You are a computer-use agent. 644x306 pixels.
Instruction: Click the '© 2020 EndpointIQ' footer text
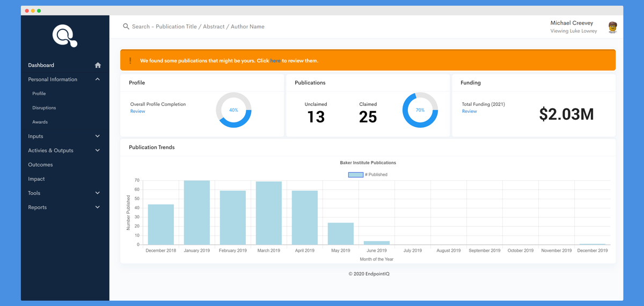[368, 274]
